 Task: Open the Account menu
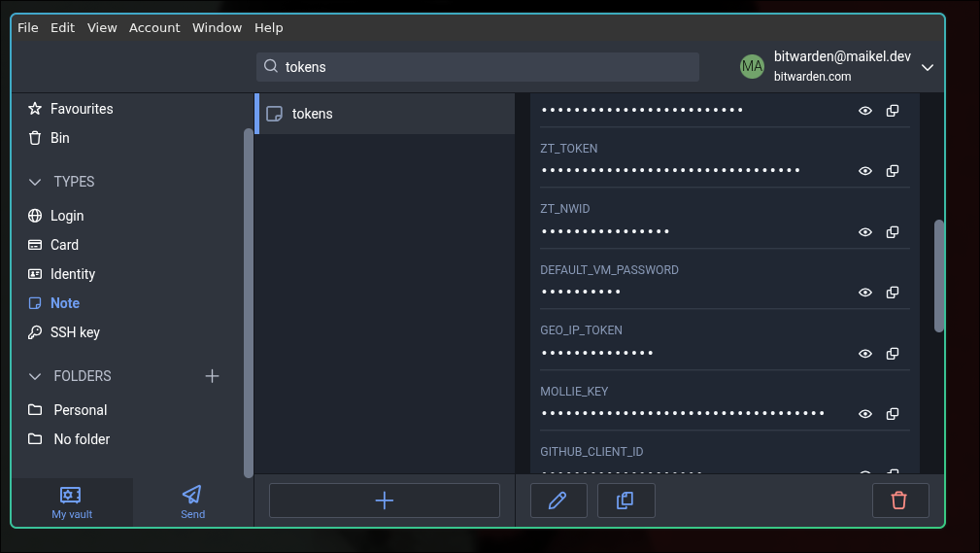(154, 27)
